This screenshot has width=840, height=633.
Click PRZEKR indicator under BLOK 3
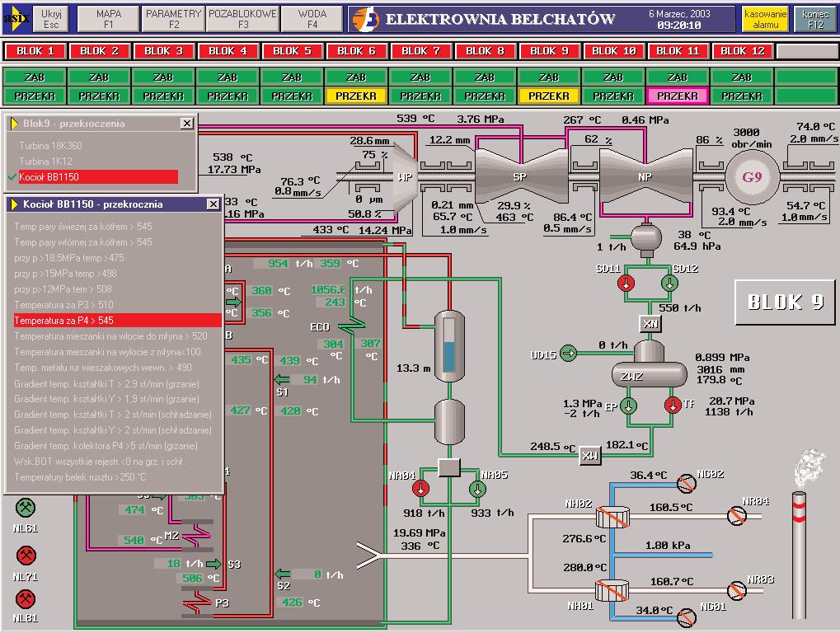coord(163,96)
